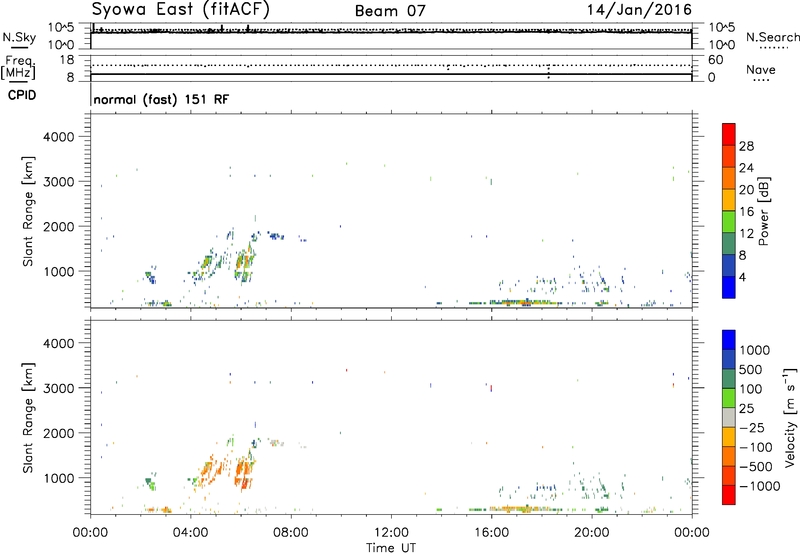Click the "−100" tick on the Velocity colorbar

[x=756, y=447]
